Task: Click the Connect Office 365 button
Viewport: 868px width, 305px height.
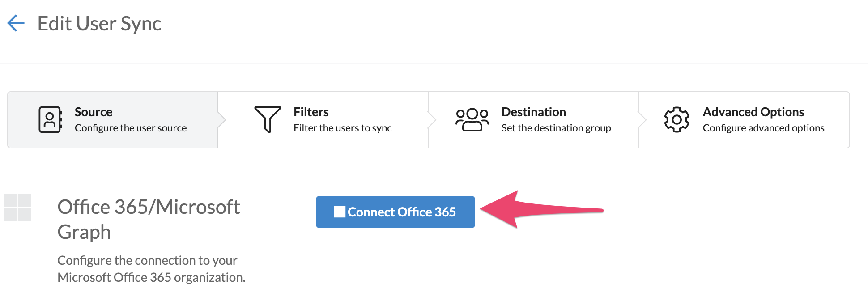Action: 396,212
